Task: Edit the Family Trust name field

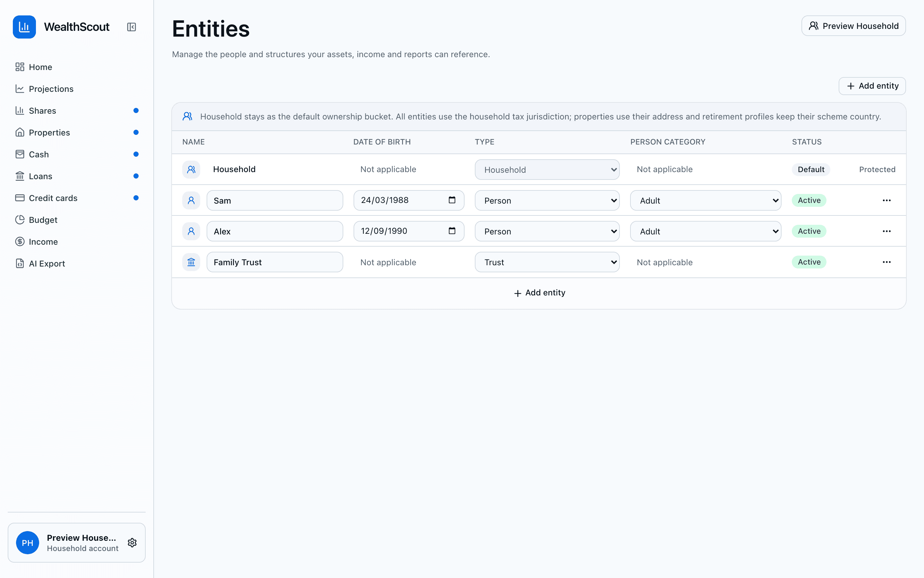Action: click(x=275, y=262)
